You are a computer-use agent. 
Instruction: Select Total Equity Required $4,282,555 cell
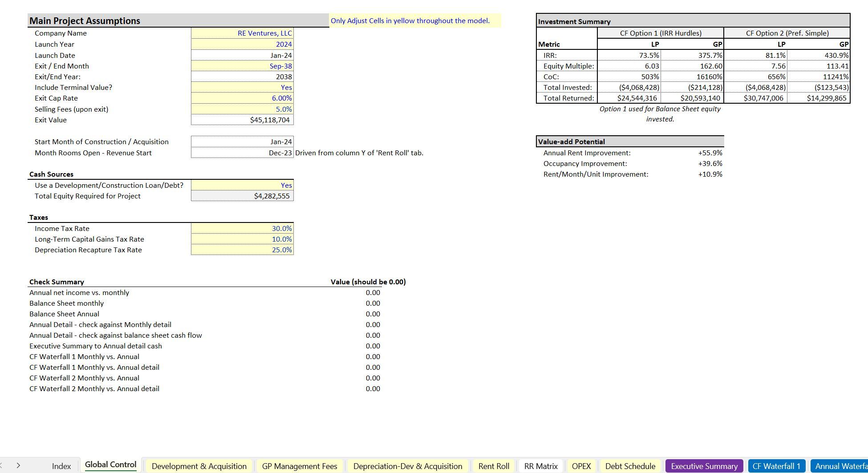(242, 196)
